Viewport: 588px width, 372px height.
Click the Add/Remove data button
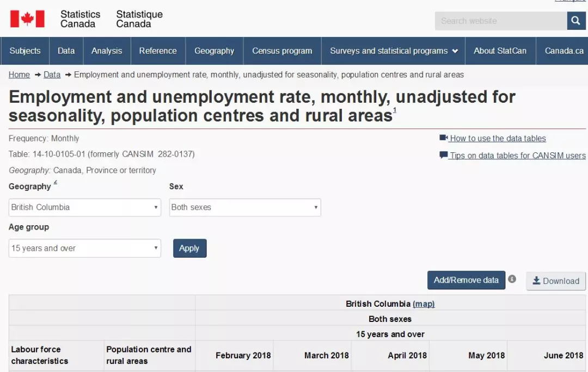466,280
